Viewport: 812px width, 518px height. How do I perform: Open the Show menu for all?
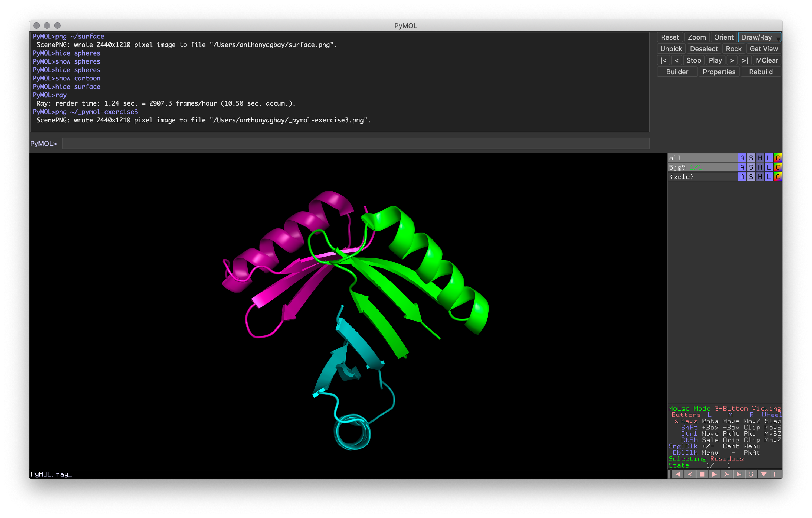(751, 158)
